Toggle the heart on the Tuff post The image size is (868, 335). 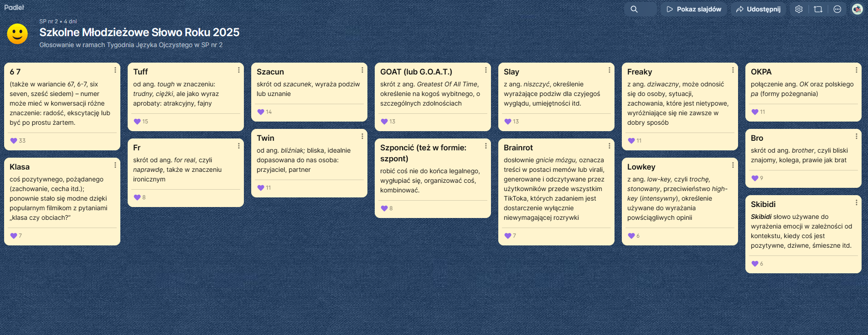(137, 122)
